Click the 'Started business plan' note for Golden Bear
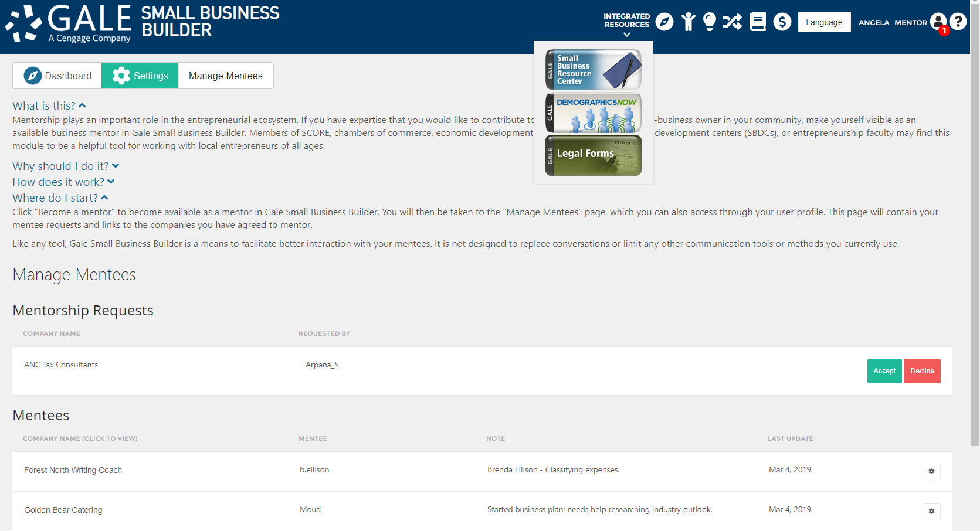This screenshot has height=531, width=980. click(x=600, y=509)
